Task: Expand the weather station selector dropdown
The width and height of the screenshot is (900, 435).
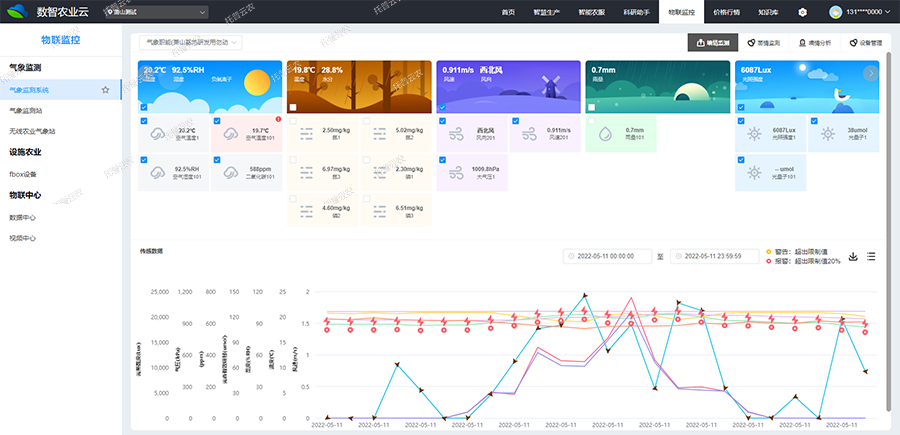Action: [x=193, y=43]
